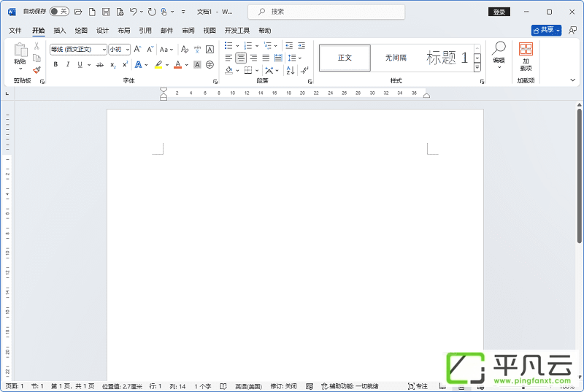Click the New blank document icon
The image size is (584, 392).
coord(92,12)
